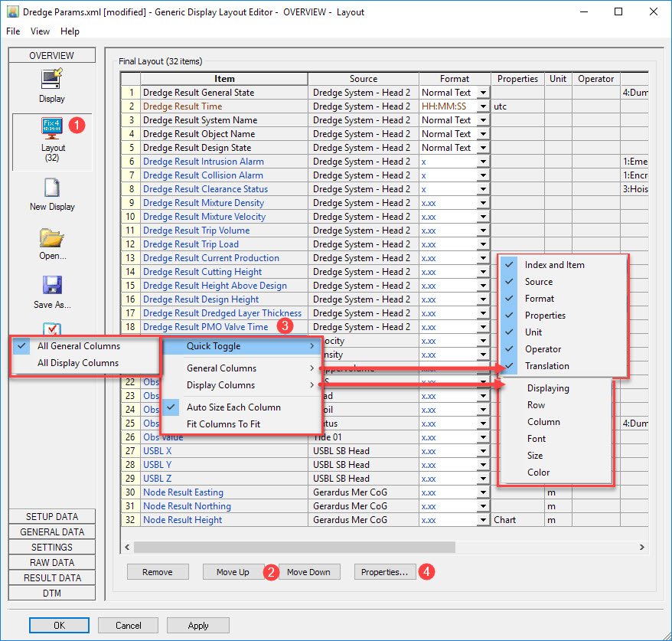Click the app icon in title bar
Image resolution: width=672 pixels, height=641 pixels.
click(x=12, y=12)
